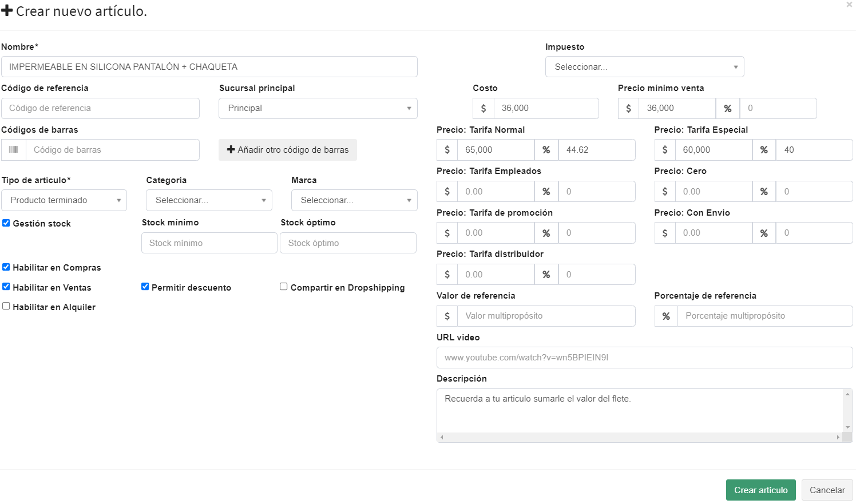Check Compartir en Dropshipping
856x504 pixels.
pos(283,287)
